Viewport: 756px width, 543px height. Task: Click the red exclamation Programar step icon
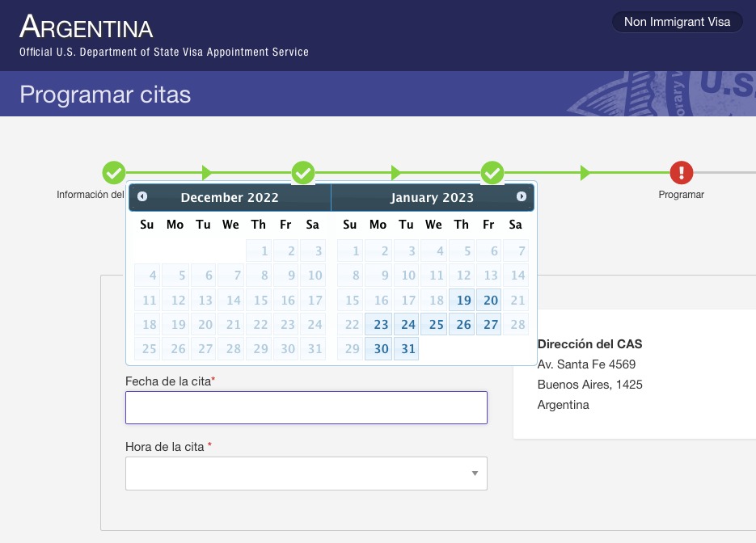point(681,172)
